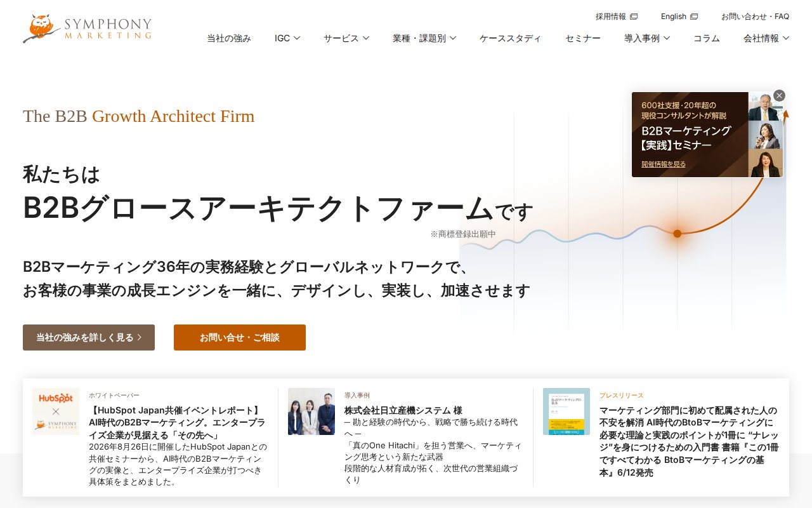Open the 会社情報 dropdown menu
The height and width of the screenshot is (508, 812).
pos(766,38)
